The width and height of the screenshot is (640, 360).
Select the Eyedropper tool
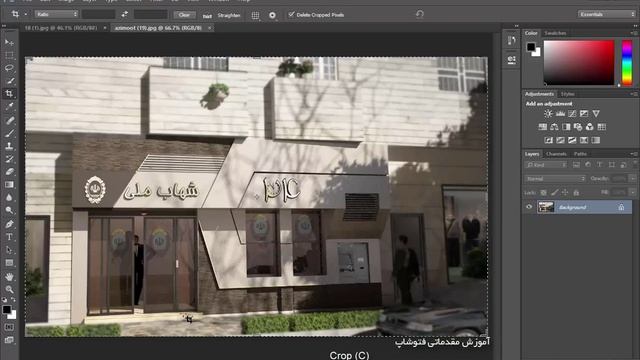point(9,107)
